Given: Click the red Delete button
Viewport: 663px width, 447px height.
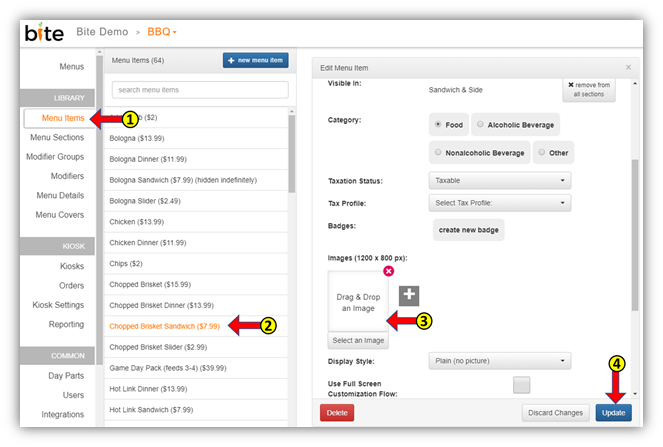Looking at the screenshot, I should (336, 413).
